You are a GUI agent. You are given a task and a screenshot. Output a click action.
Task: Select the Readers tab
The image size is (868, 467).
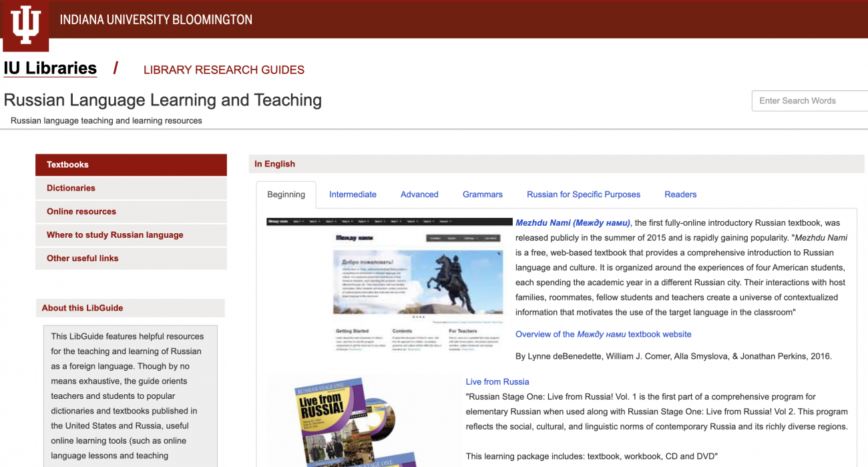(680, 194)
